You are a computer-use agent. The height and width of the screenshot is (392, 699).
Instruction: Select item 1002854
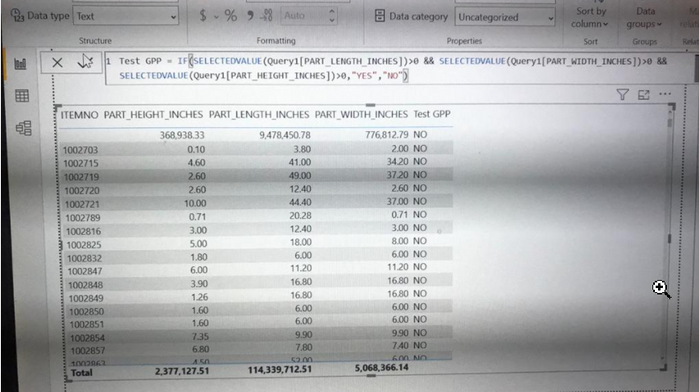(87, 338)
